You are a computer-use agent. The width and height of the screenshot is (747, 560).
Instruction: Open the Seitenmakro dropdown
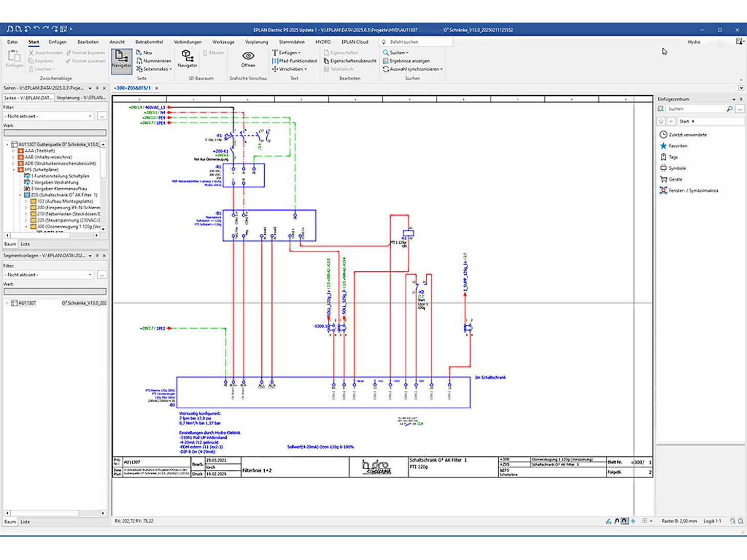(x=170, y=69)
